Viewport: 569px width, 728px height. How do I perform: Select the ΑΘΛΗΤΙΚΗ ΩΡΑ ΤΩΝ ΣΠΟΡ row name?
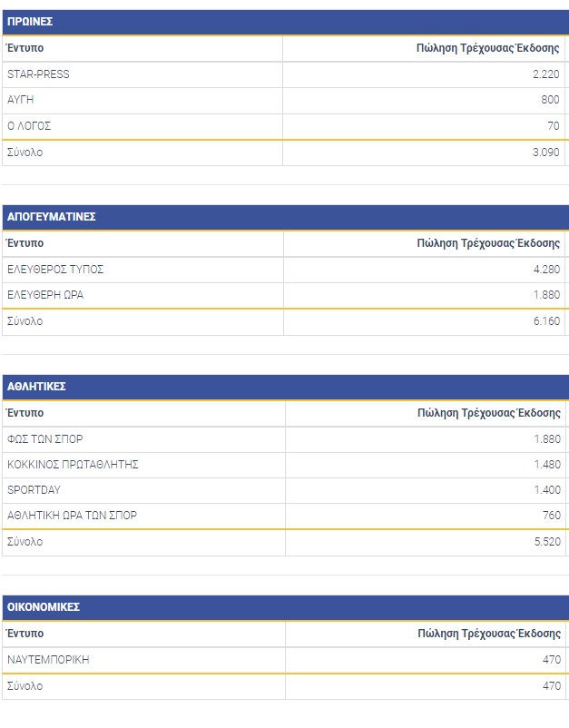click(x=72, y=516)
